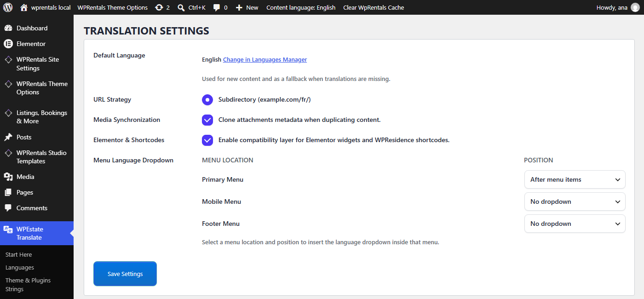Click the Posts pushpin icon
Viewport: 644px width, 299px height.
8,137
